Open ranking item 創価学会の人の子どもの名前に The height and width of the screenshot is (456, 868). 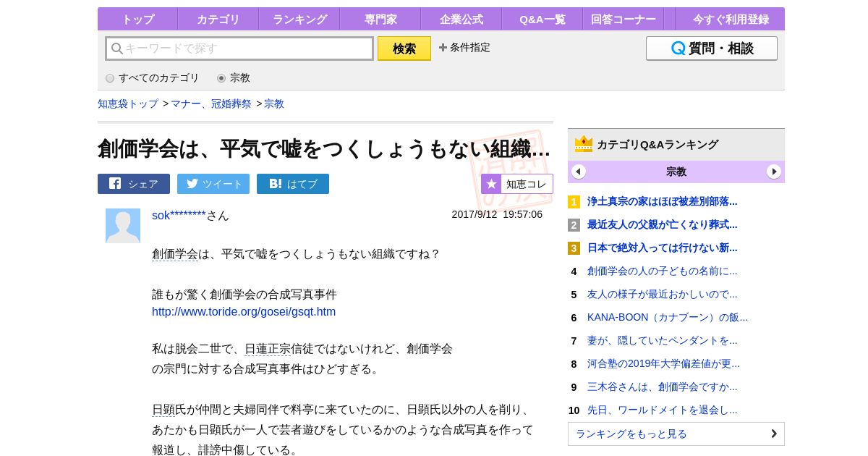click(663, 271)
